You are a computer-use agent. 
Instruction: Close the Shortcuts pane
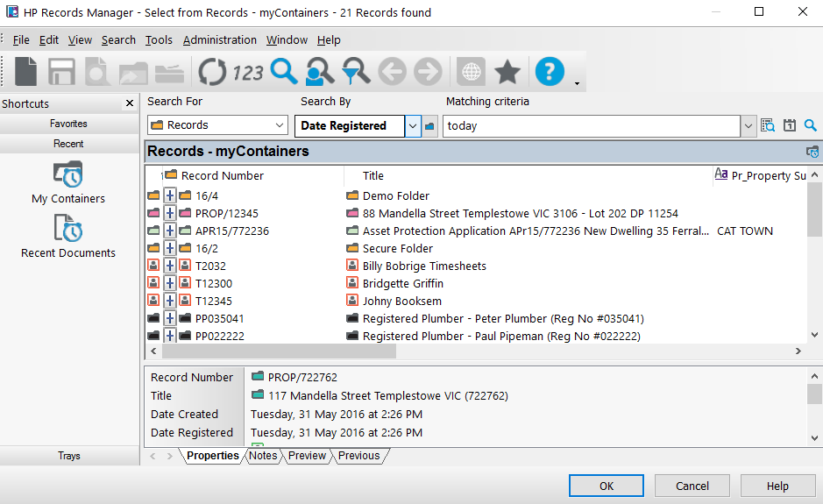pyautogui.click(x=130, y=103)
